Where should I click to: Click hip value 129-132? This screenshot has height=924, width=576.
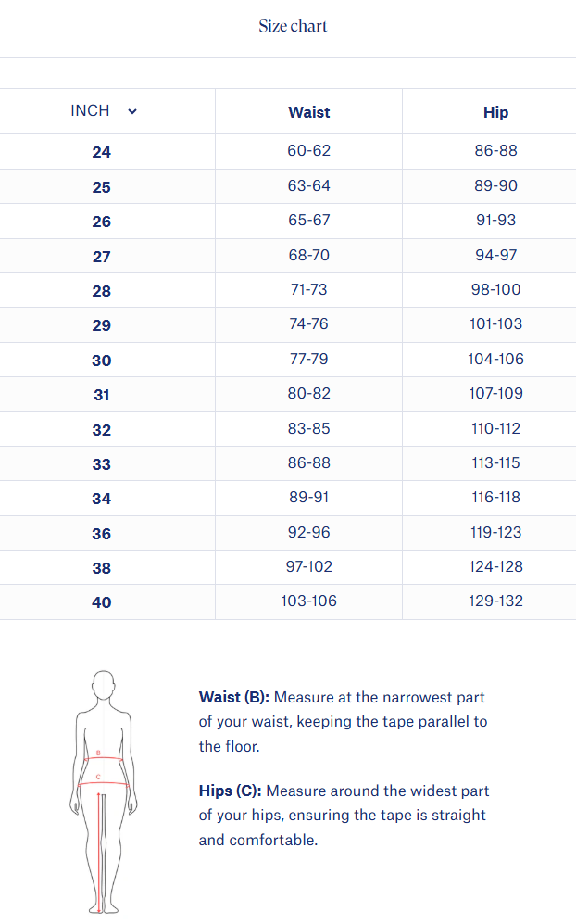[495, 601]
